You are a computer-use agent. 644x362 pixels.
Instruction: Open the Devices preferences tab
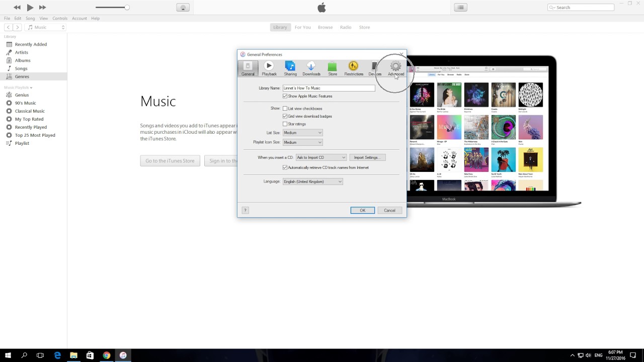(375, 68)
